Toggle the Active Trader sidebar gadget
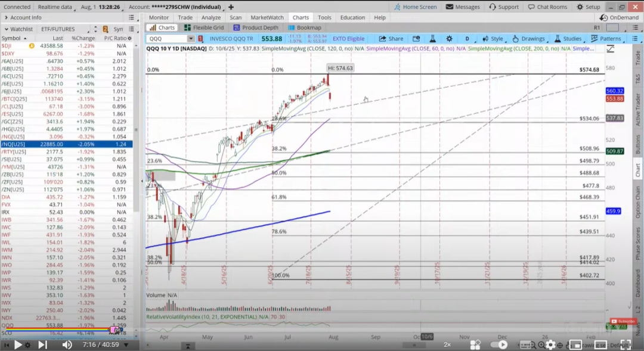 tap(638, 110)
